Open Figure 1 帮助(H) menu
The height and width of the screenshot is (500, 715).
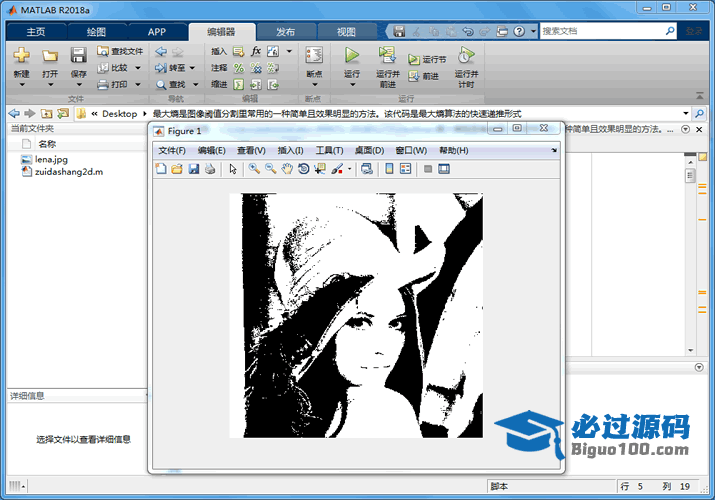coord(454,150)
